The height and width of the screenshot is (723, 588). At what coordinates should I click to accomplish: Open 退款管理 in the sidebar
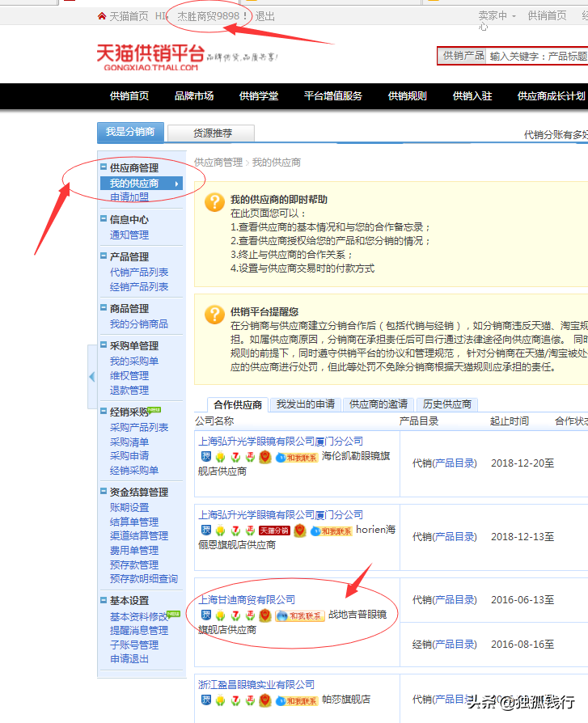pos(129,391)
